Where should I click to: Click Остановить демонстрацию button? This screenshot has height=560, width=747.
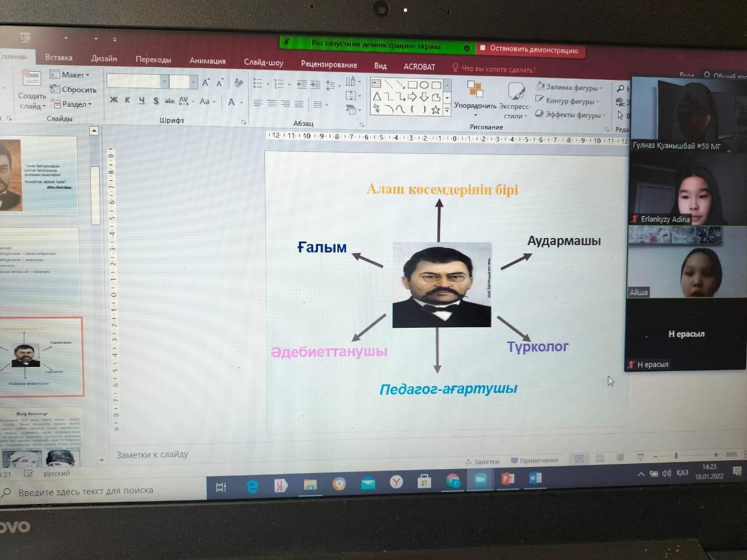coord(531,50)
